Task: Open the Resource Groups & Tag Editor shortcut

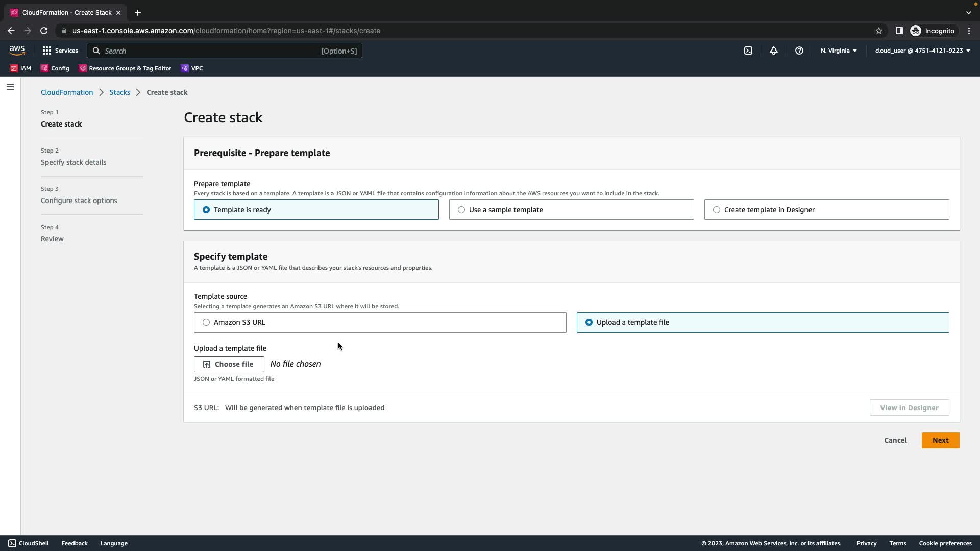Action: click(125, 68)
